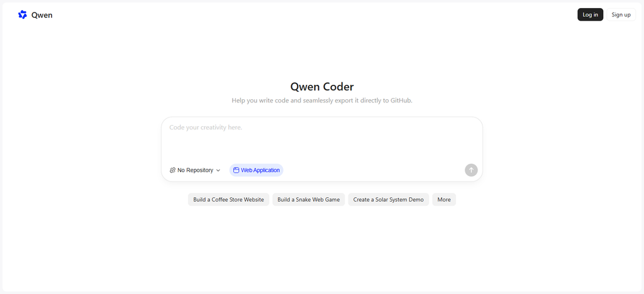This screenshot has width=644, height=294.
Task: Click the Log in button
Action: 590,14
